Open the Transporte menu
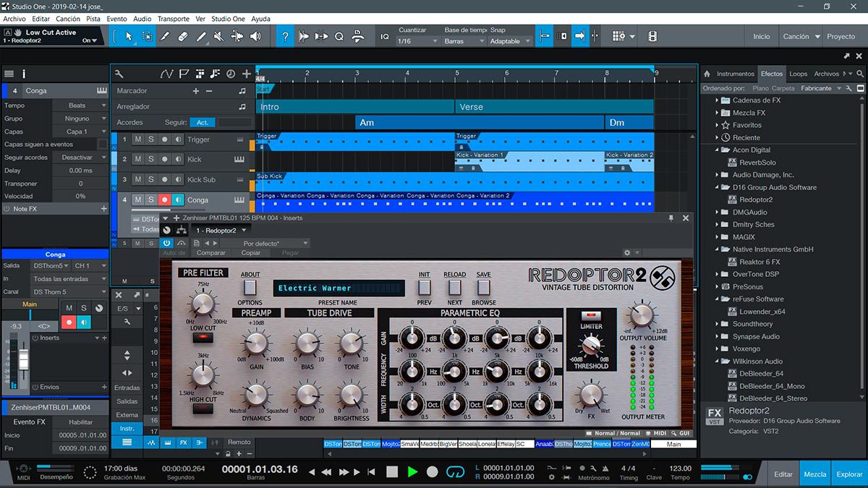The height and width of the screenshot is (488, 868). pyautogui.click(x=174, y=19)
